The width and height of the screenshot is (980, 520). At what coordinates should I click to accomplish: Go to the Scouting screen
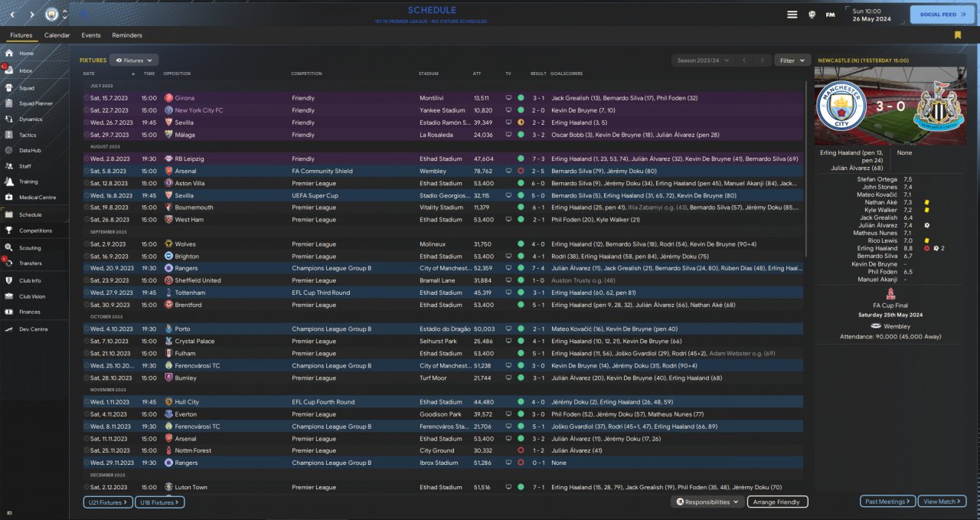pos(30,248)
